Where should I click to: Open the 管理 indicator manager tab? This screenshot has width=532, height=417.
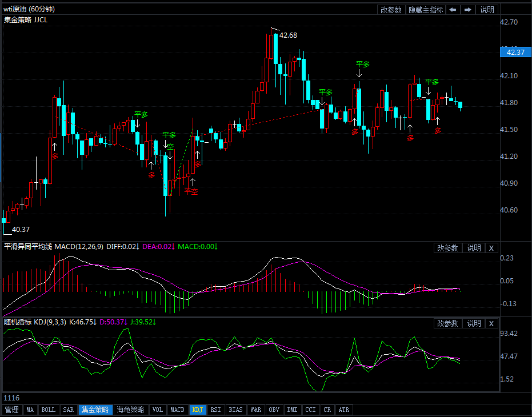(x=11, y=410)
